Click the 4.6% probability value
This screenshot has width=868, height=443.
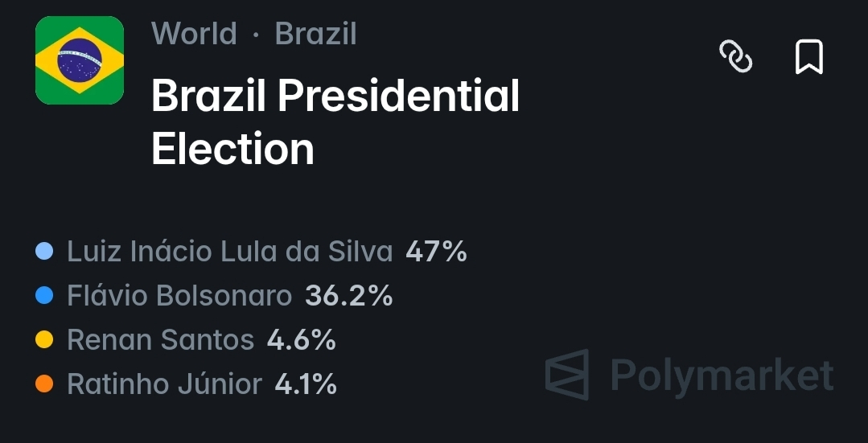click(302, 340)
